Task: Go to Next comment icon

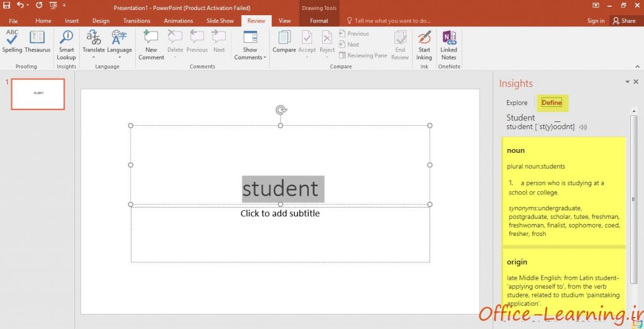Action: coord(219,37)
